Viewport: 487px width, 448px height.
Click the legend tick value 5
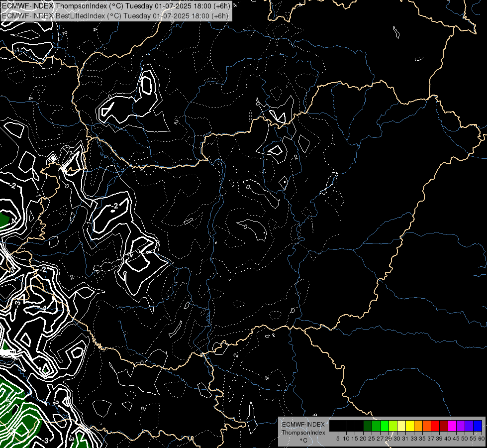click(338, 439)
